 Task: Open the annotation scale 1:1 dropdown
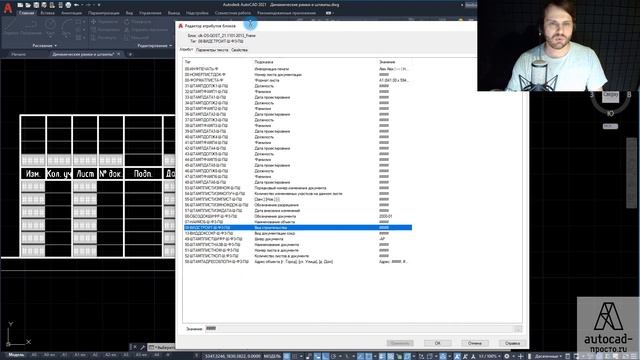coord(490,356)
